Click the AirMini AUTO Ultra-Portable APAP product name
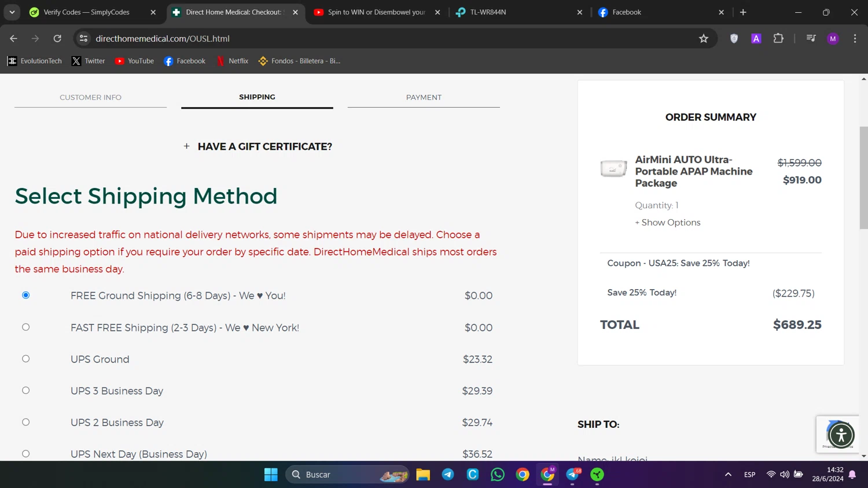868x488 pixels. point(694,171)
